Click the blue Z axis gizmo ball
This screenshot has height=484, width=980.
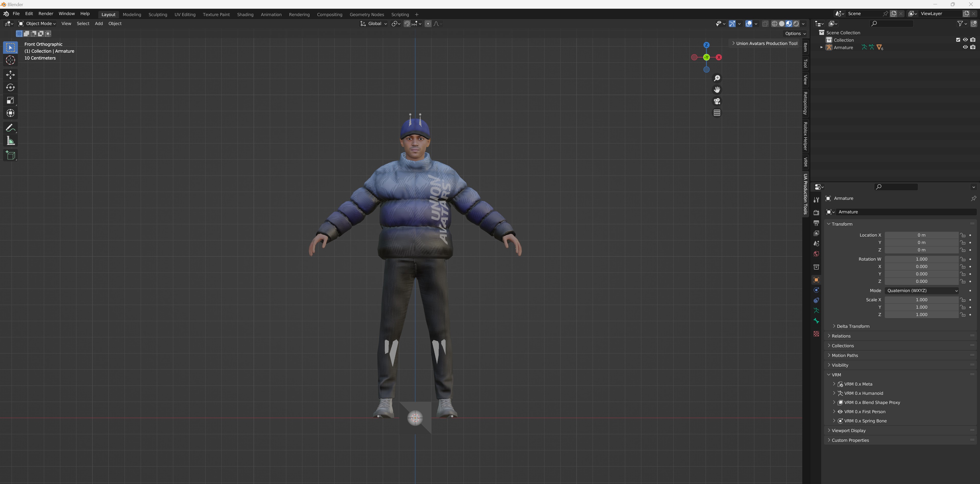[706, 45]
